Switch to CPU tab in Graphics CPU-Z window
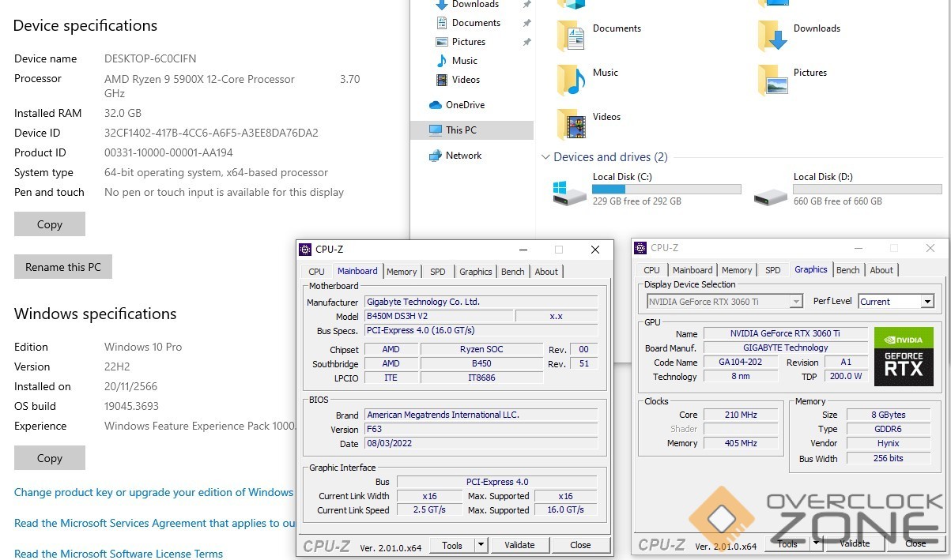This screenshot has height=560, width=951. coord(652,270)
